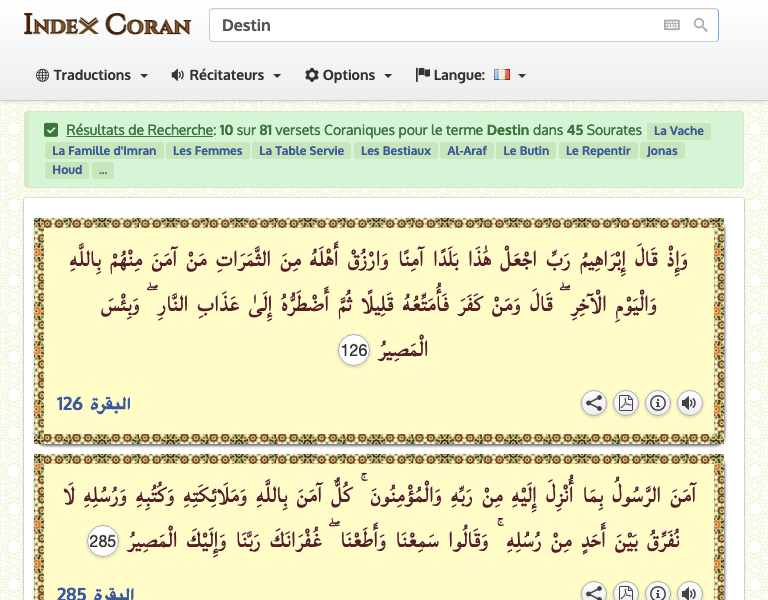Toggle the green search results checkbox
The height and width of the screenshot is (600, 768).
(51, 130)
